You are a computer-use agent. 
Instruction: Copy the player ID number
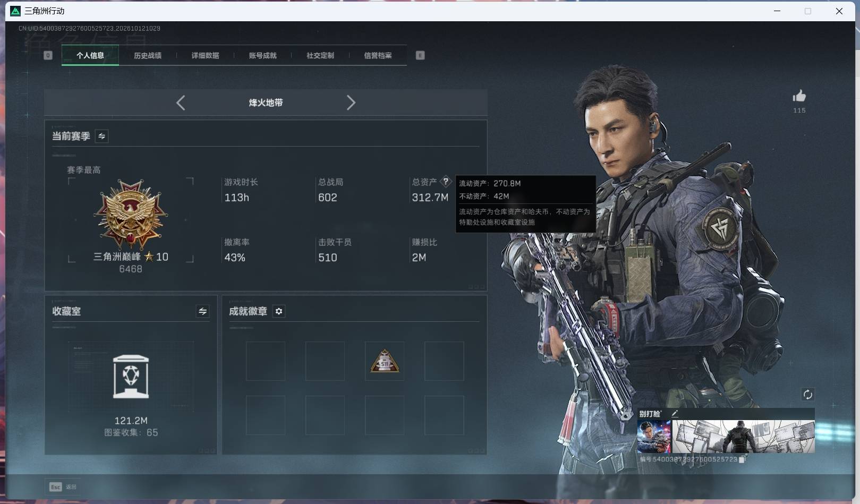742,459
